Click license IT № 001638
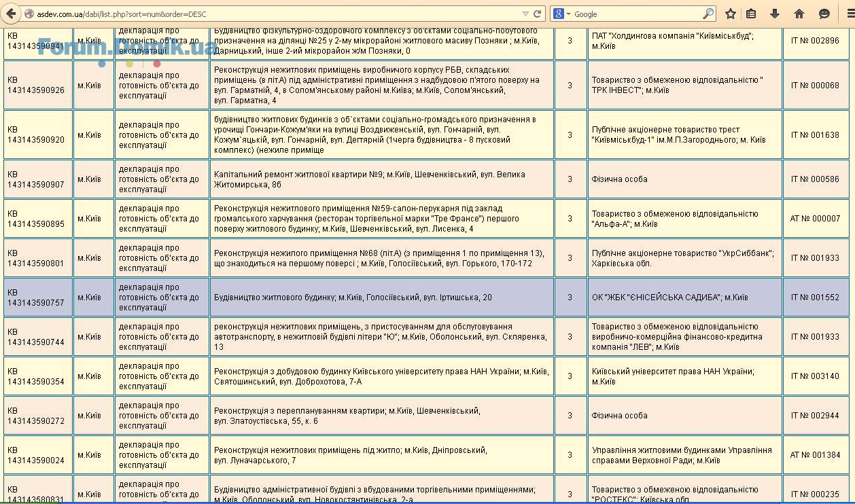This screenshot has width=855, height=504. [815, 135]
